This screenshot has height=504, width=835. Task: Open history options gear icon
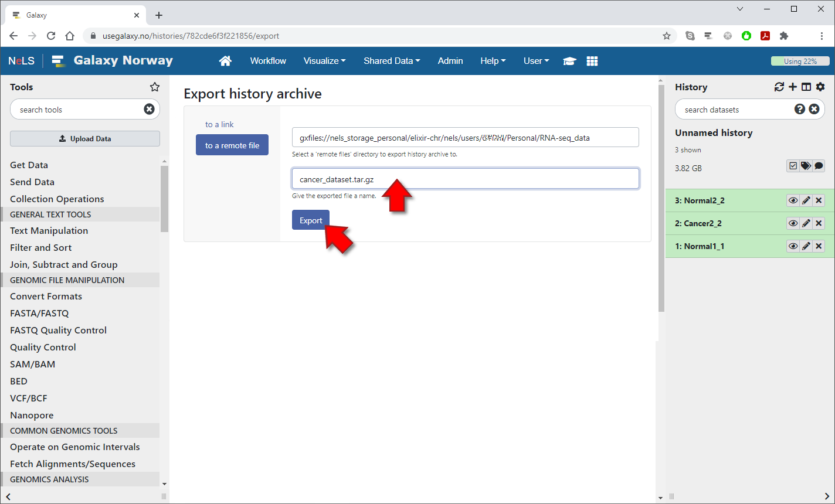(820, 87)
